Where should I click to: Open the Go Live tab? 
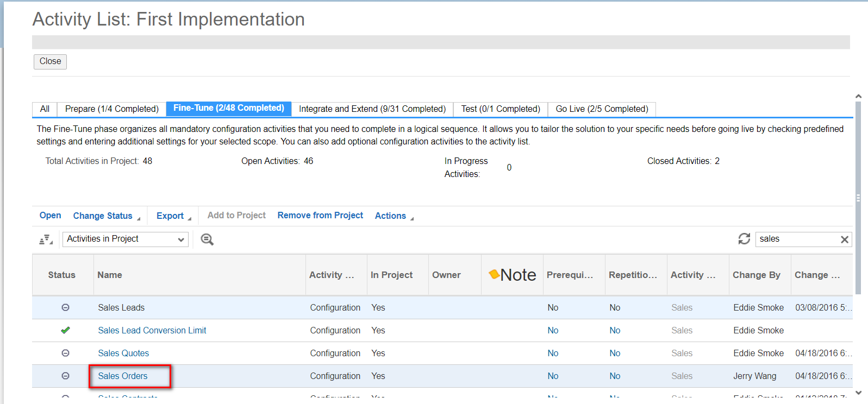click(601, 109)
